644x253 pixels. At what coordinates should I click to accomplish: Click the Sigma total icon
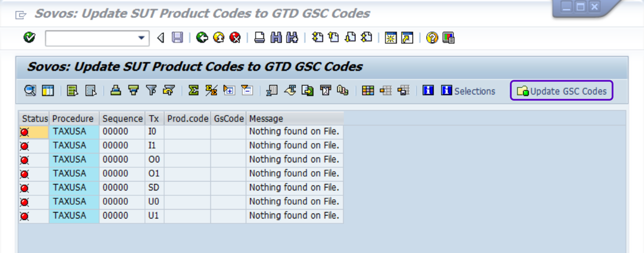click(193, 91)
